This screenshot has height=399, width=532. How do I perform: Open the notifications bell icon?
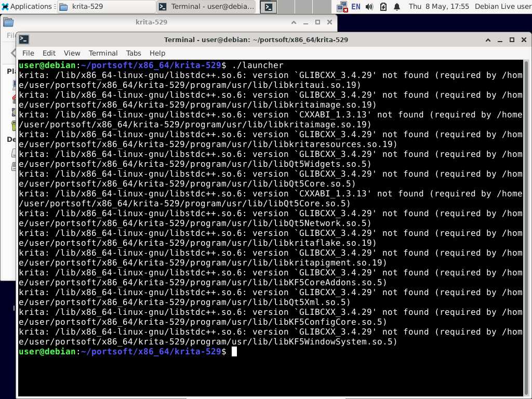[x=397, y=7]
